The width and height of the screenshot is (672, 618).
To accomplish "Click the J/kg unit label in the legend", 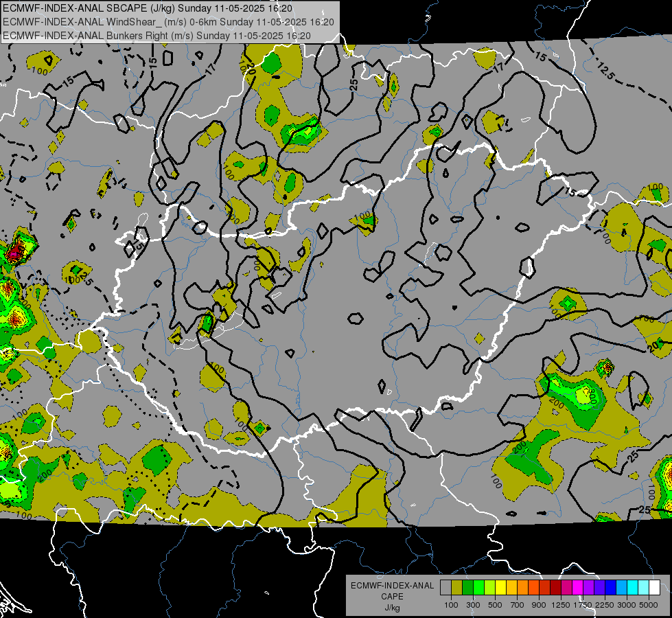I will coord(392,608).
